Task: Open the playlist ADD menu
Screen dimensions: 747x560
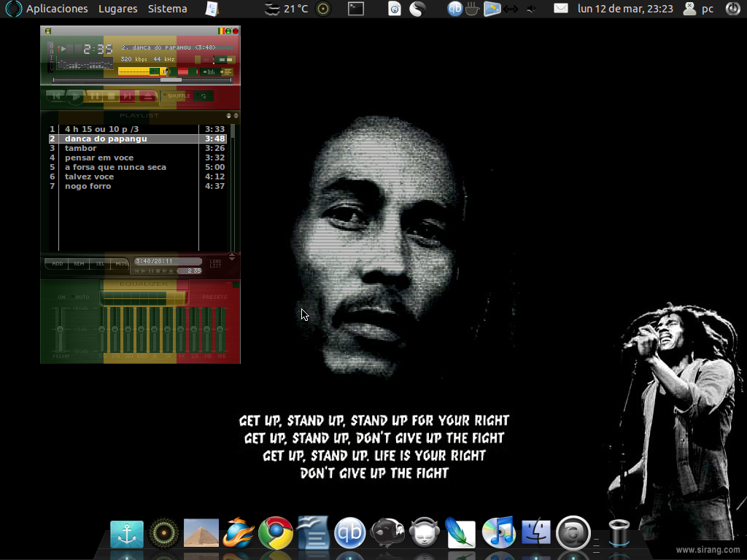Action: pyautogui.click(x=57, y=264)
